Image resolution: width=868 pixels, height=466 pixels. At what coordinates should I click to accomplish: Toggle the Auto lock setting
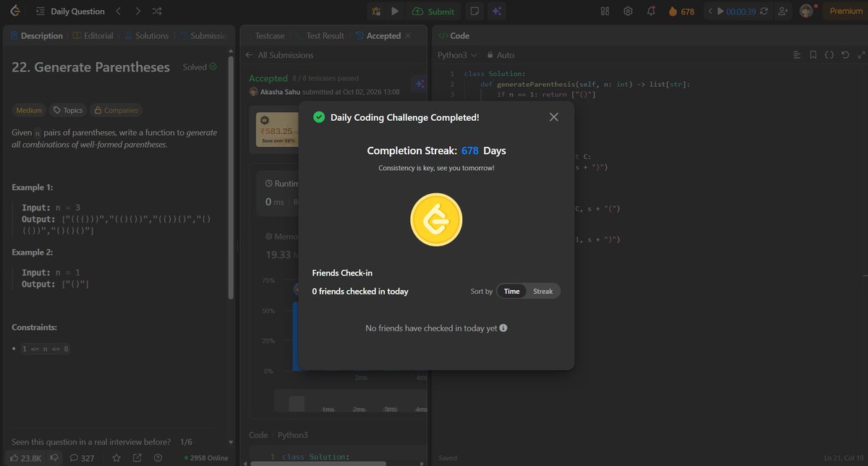tap(501, 55)
